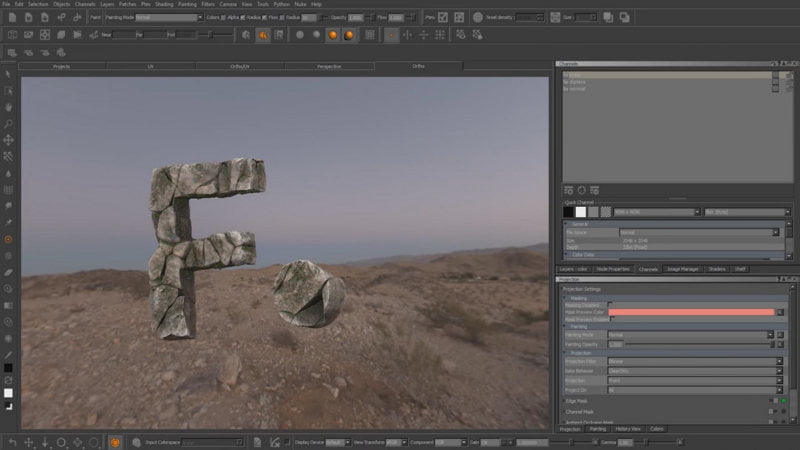Switch to the Image Manager tab
The width and height of the screenshot is (800, 450).
click(681, 269)
